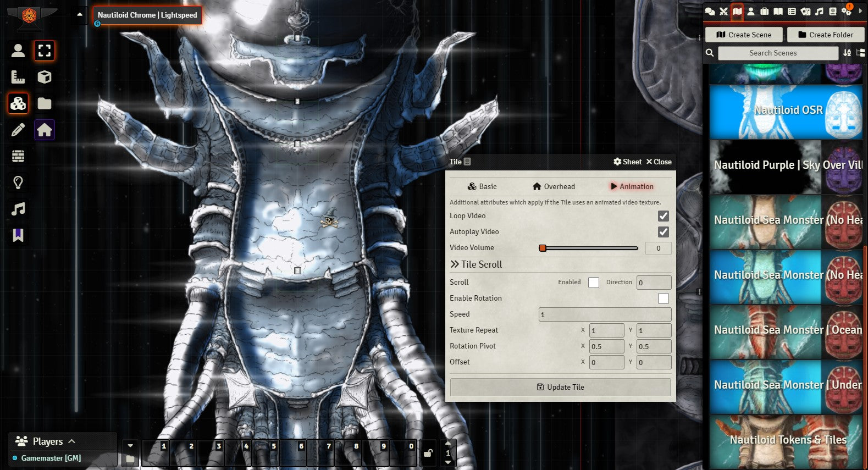868x470 pixels.
Task: Select the Wall controls brick icon
Action: 18,156
